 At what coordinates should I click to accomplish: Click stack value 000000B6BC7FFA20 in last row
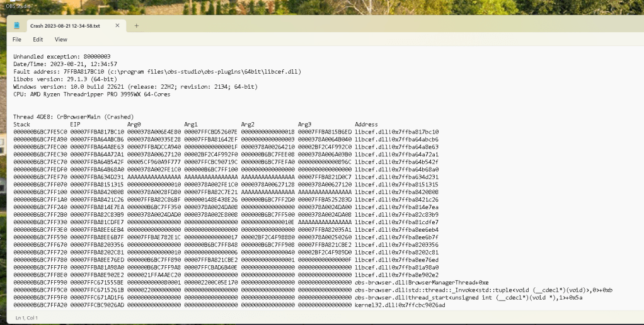(40, 305)
